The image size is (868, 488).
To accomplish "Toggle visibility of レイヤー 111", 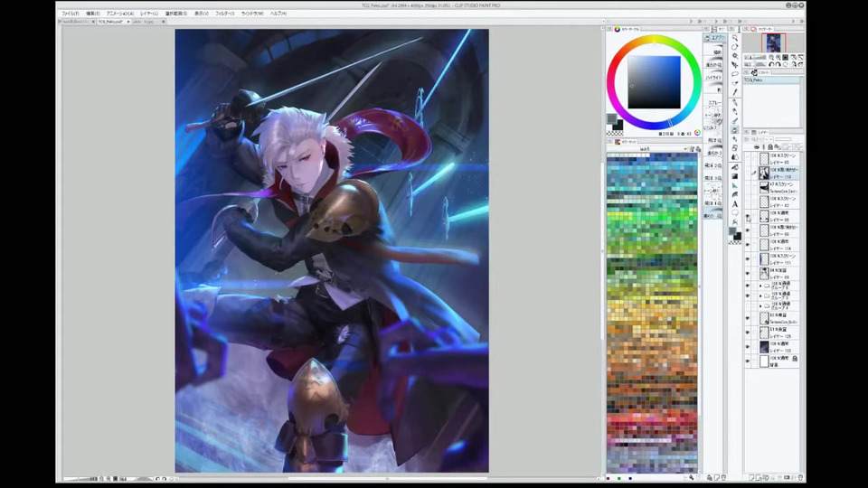I will 748,259.
